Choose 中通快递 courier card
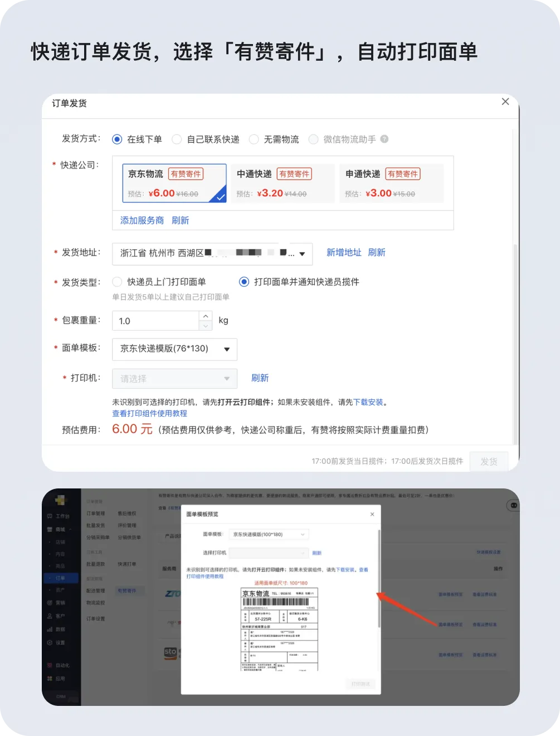This screenshot has width=560, height=736. click(x=283, y=183)
